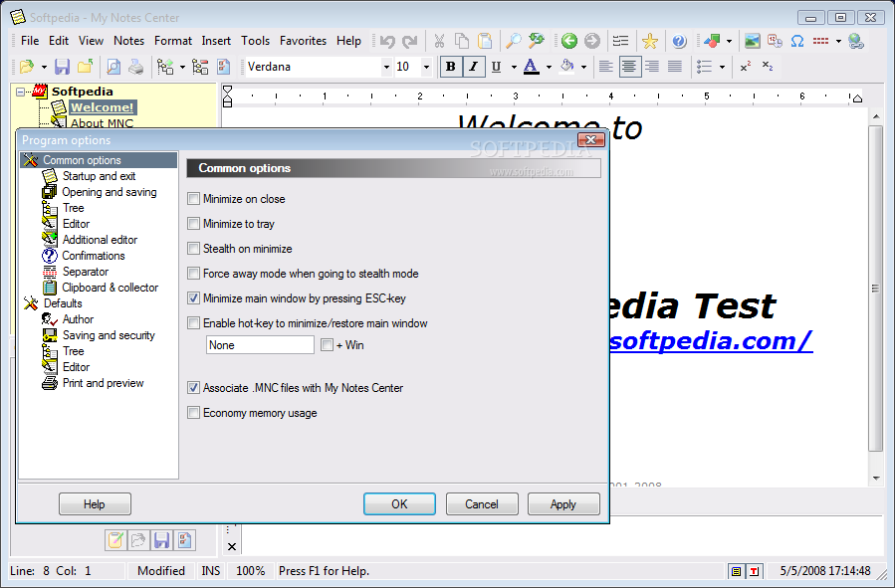Select Saving and security options page

pyautogui.click(x=109, y=335)
